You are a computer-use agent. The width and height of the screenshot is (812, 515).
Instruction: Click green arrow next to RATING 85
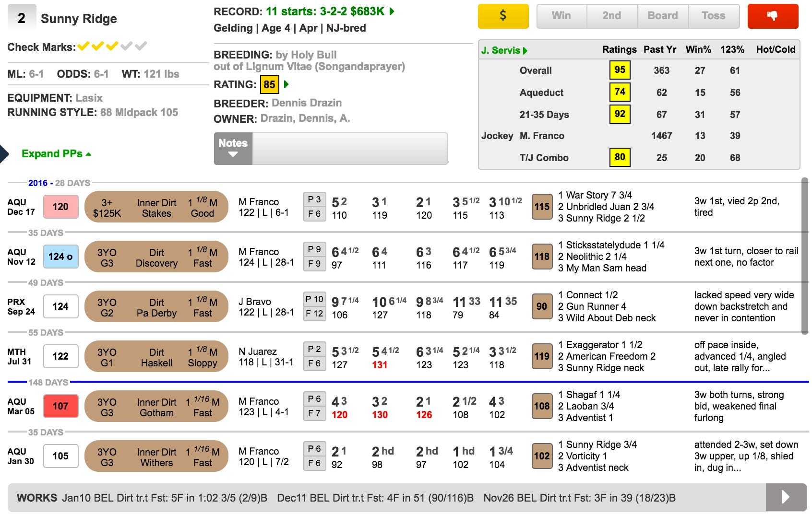tap(287, 84)
